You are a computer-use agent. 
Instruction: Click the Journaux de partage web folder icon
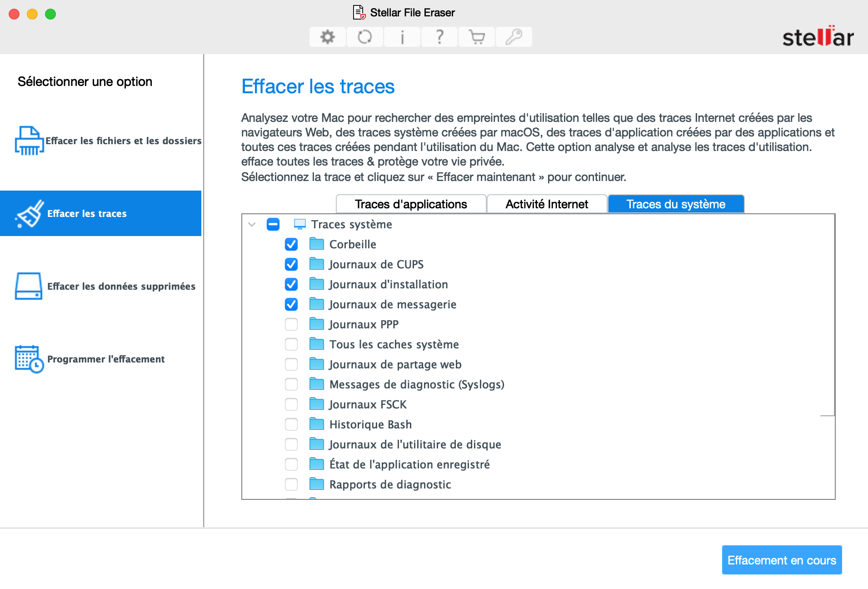(x=317, y=364)
